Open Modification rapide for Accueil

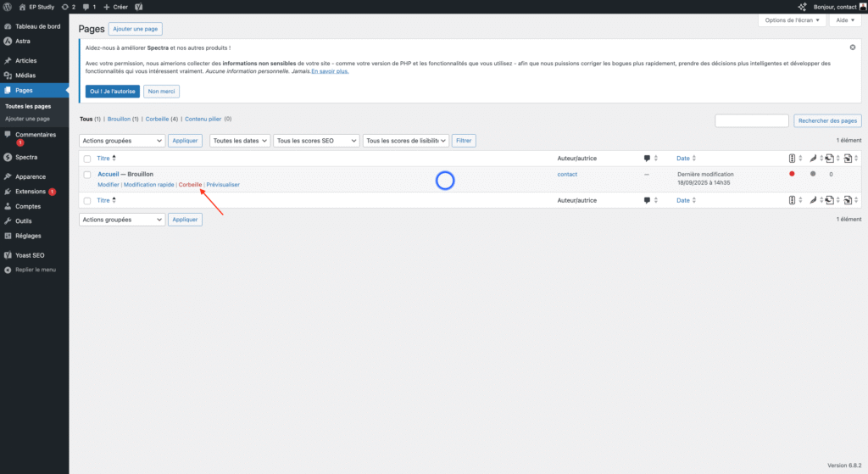point(149,184)
